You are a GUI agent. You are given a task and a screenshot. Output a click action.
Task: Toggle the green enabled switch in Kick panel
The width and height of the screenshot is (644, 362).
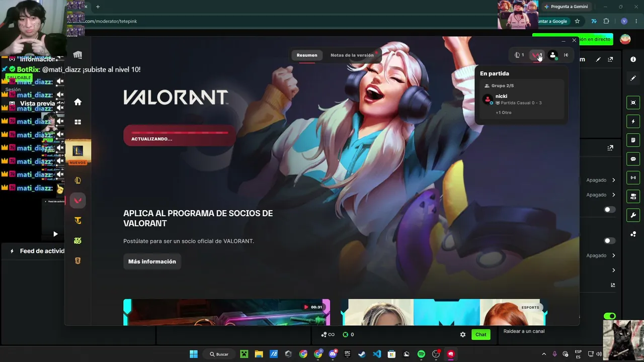click(610, 316)
